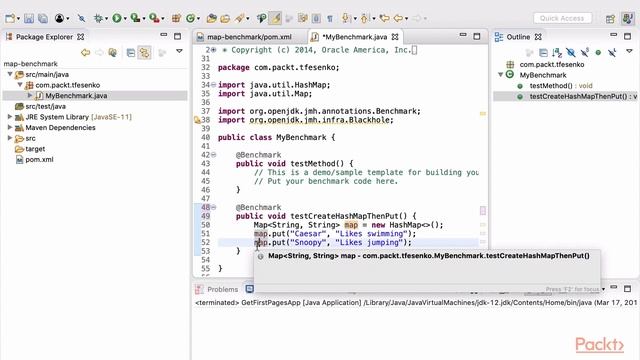
Task: Click Collapse All in Package Explorer toolbar
Action: tap(131, 53)
